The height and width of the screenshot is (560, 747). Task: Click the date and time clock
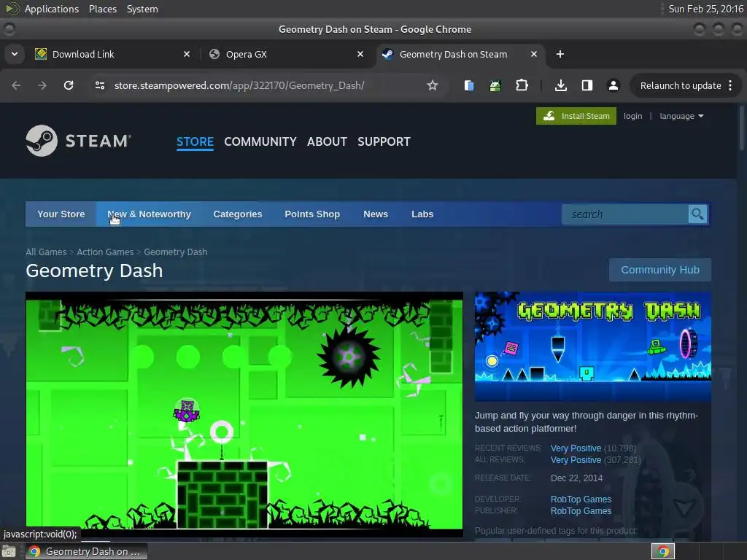click(x=705, y=9)
